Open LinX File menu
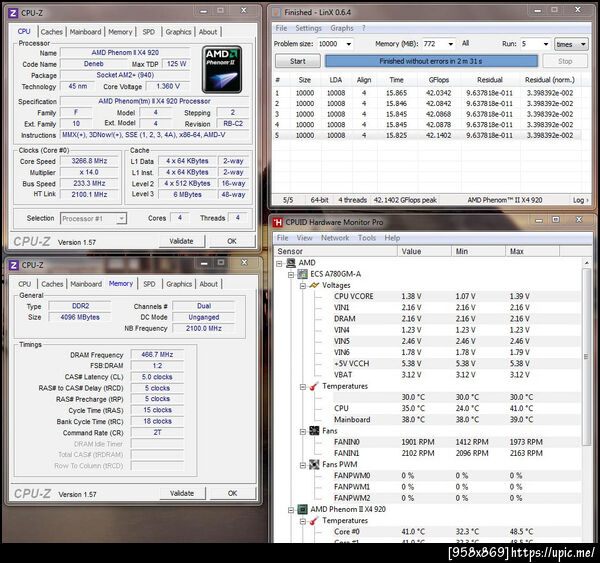Screen dimensions: 600x563 [281, 28]
